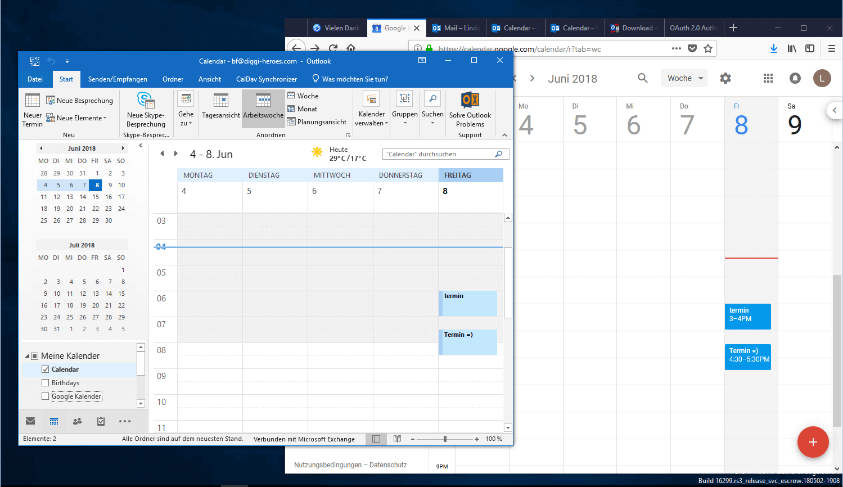This screenshot has width=843, height=487.
Task: Create a new appointment with Neuer Termin
Action: coord(32,110)
